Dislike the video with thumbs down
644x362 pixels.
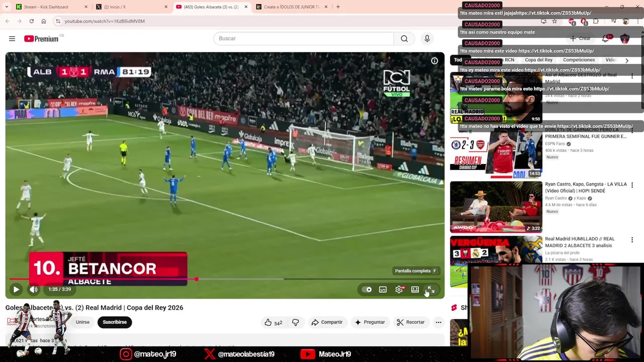point(295,322)
